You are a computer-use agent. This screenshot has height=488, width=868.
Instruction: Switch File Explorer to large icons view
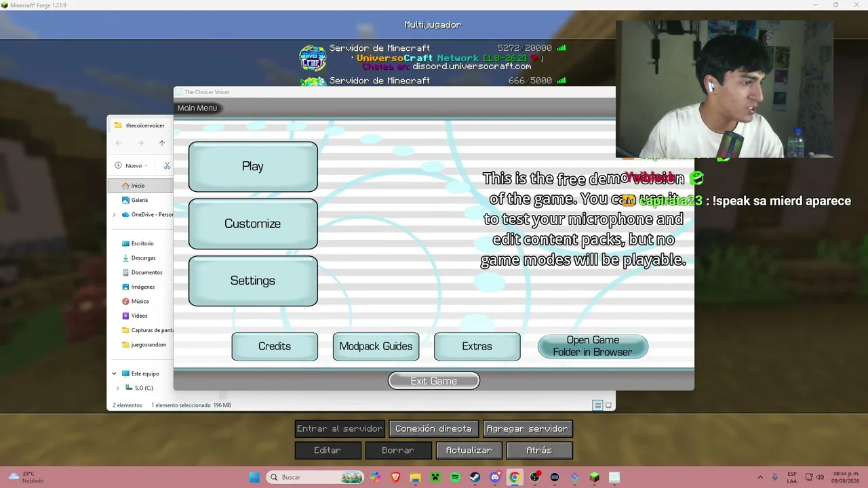click(x=608, y=405)
